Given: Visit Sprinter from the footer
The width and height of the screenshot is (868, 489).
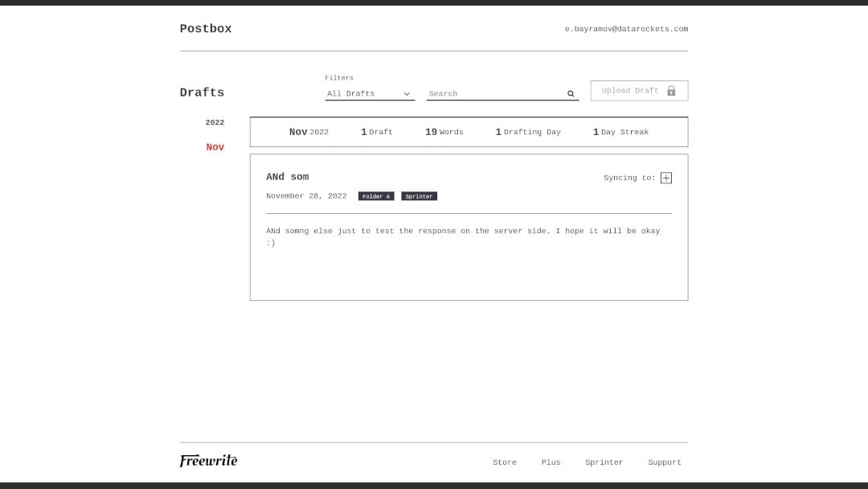Looking at the screenshot, I should 604,462.
